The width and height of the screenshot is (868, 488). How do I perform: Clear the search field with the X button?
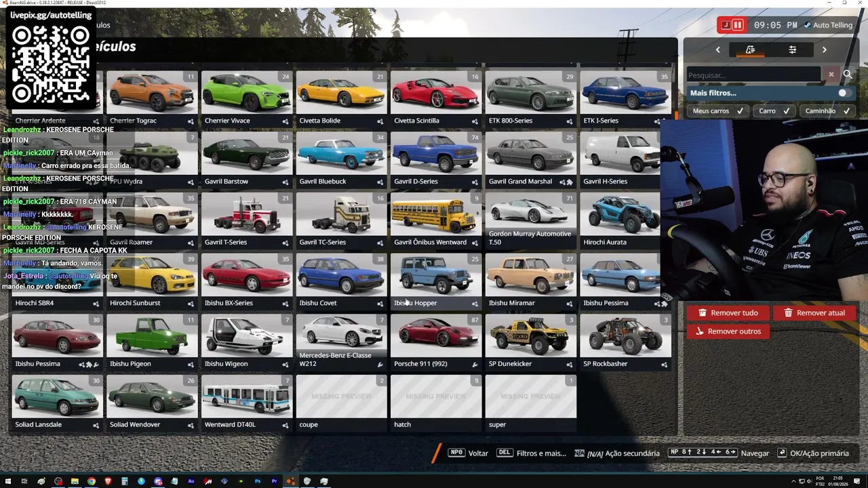pos(831,75)
